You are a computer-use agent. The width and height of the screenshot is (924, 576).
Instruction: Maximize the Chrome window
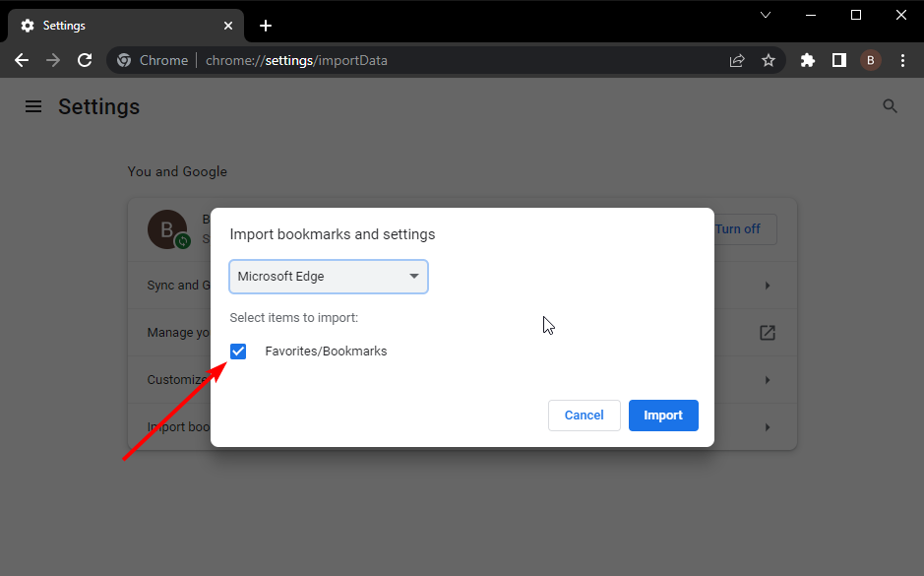pyautogui.click(x=856, y=16)
